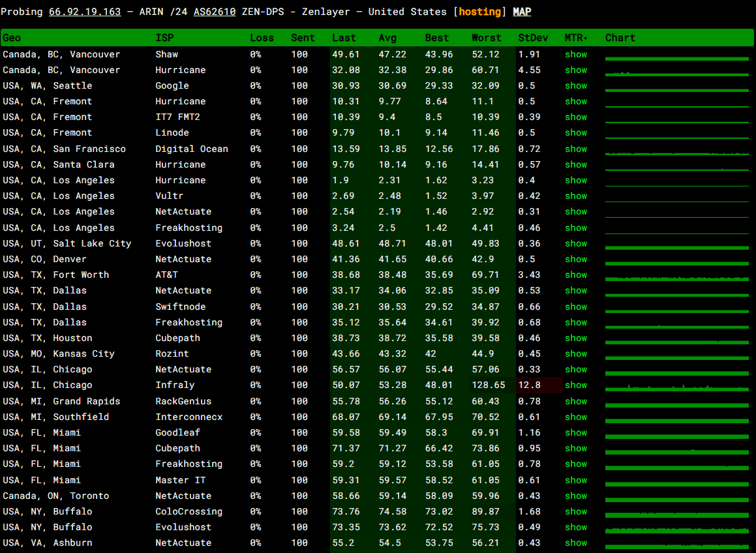Viewport: 756px width, 553px height.
Task: Sort table by Geo column header
Action: (x=12, y=38)
